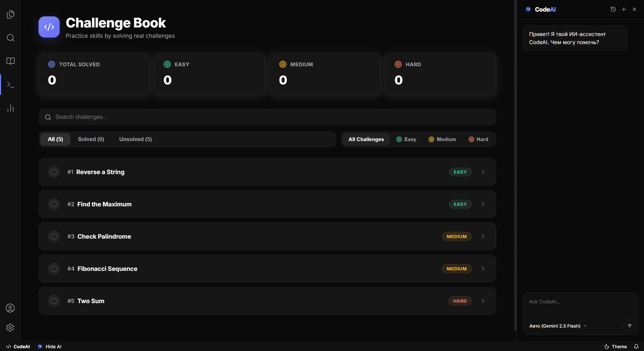The height and width of the screenshot is (351, 644).
Task: Open the settings gear sidebar icon
Action: 10,328
